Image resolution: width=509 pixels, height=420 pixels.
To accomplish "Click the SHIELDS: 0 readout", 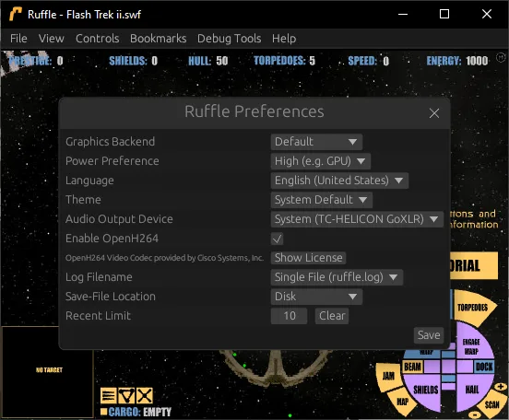I will (134, 61).
